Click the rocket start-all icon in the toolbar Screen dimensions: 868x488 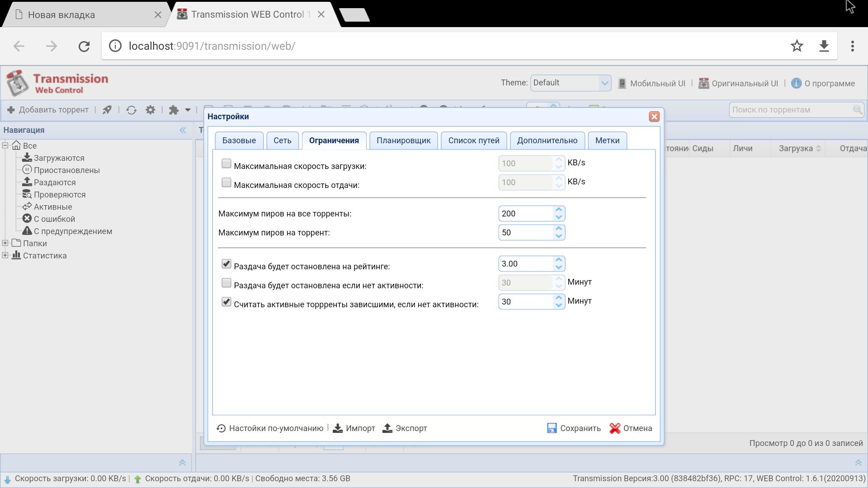[107, 110]
